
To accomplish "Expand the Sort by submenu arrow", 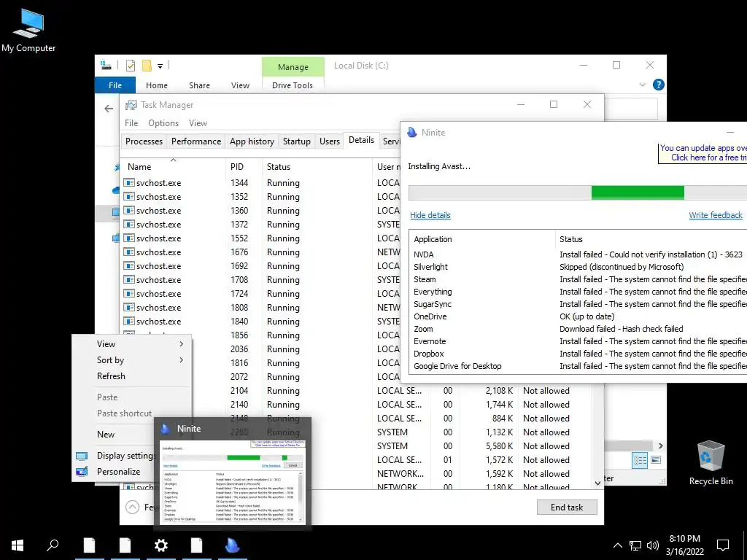I will (182, 360).
